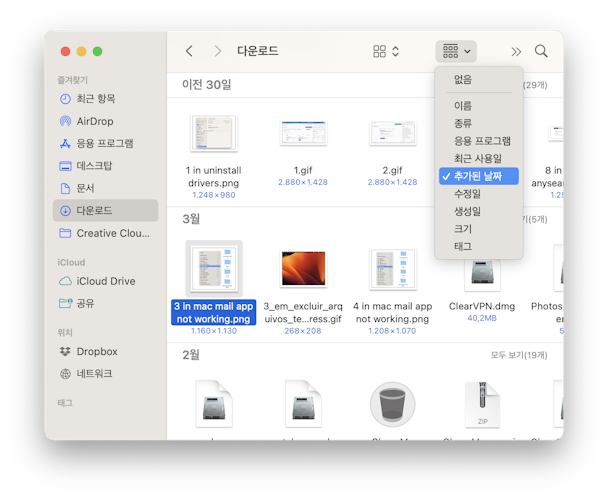Choose 최근 사용일 in the grouping menu

click(479, 158)
